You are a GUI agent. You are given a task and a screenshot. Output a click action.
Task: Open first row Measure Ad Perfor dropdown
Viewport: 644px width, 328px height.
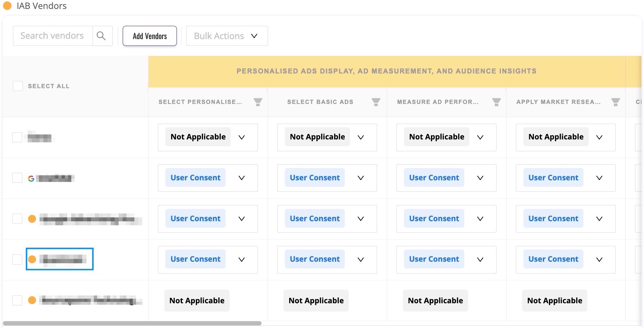click(446, 137)
